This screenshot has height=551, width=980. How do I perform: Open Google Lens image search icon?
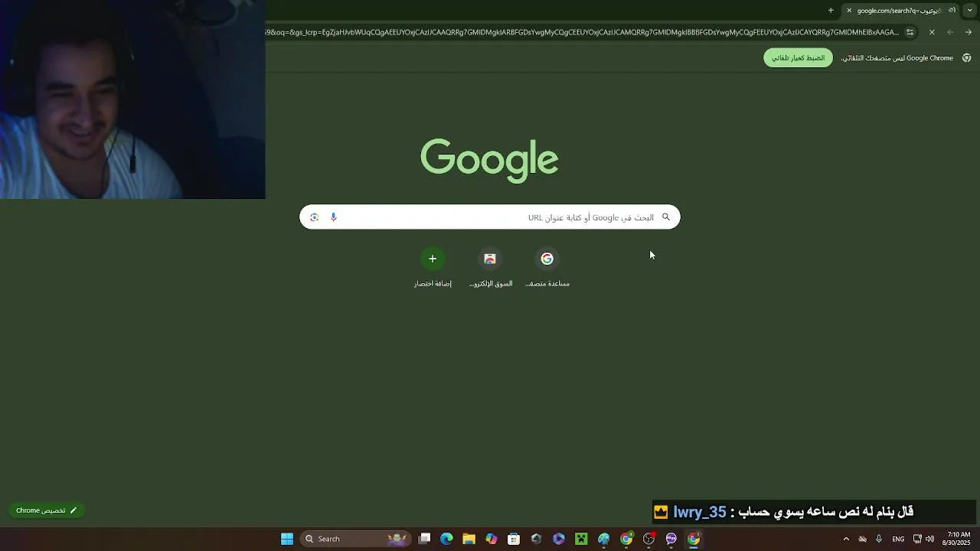coord(314,217)
